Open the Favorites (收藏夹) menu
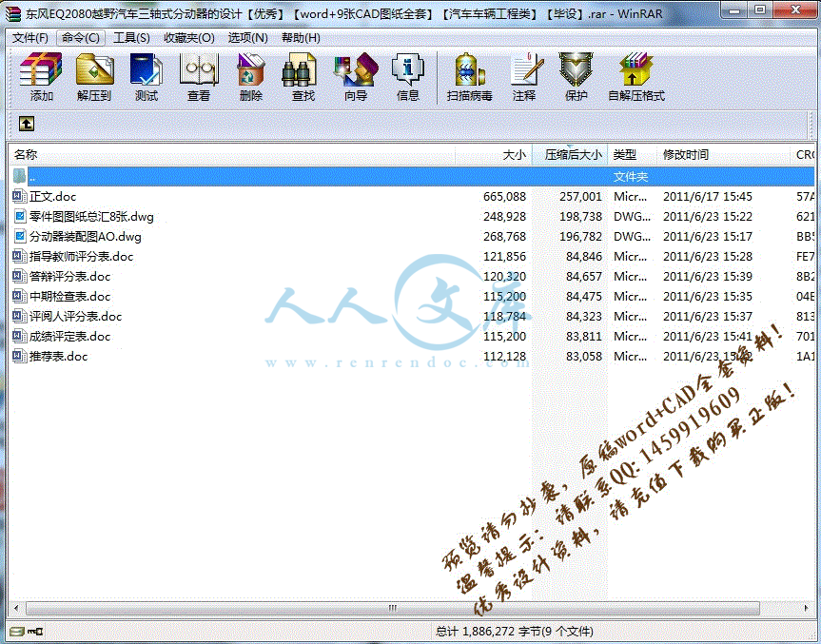Screen dimensions: 821x644 189,38
